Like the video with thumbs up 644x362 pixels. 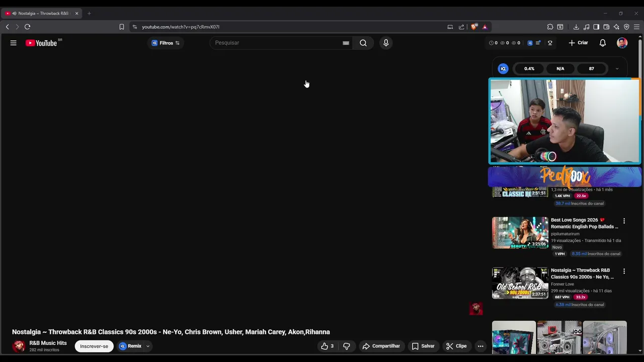point(328,346)
